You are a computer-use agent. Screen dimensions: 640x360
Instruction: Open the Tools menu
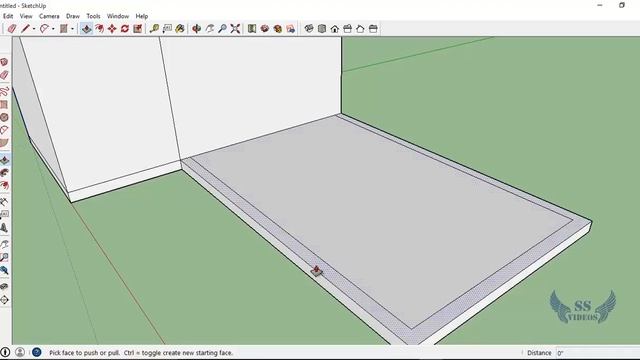(93, 16)
